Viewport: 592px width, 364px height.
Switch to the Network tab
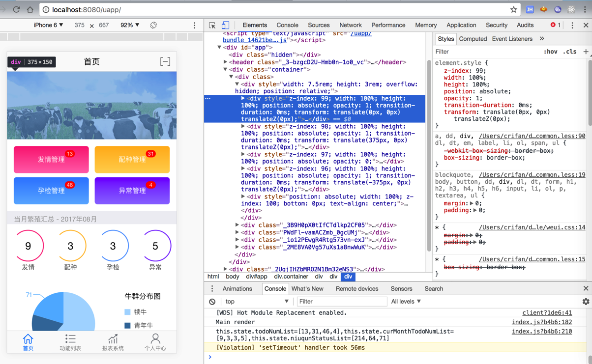point(350,25)
